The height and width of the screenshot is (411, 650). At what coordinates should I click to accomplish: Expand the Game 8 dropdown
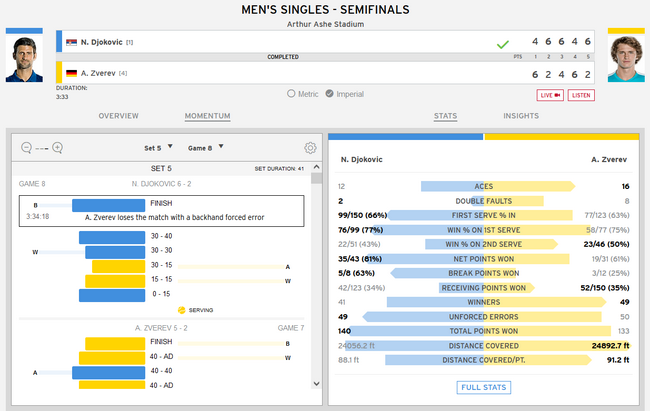206,148
